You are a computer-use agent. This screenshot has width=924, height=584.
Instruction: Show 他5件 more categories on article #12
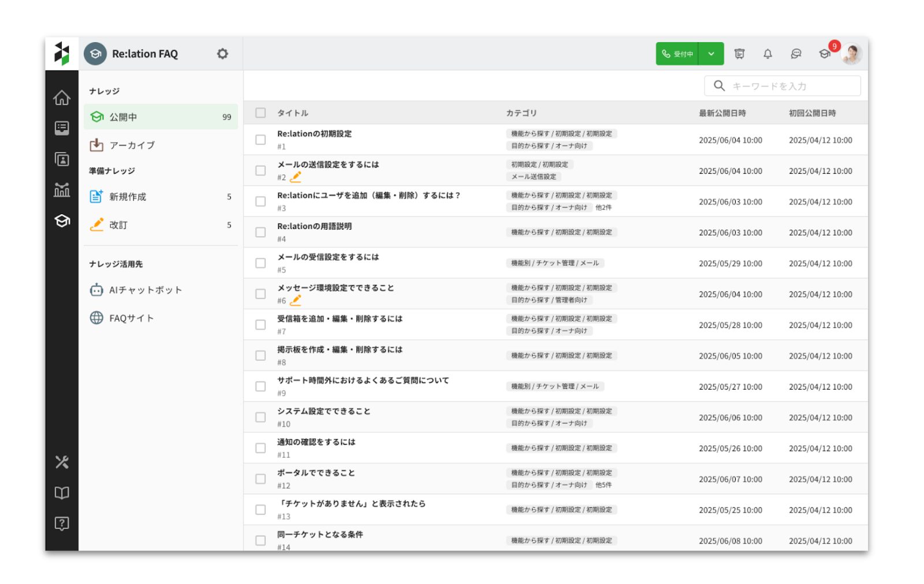(603, 485)
